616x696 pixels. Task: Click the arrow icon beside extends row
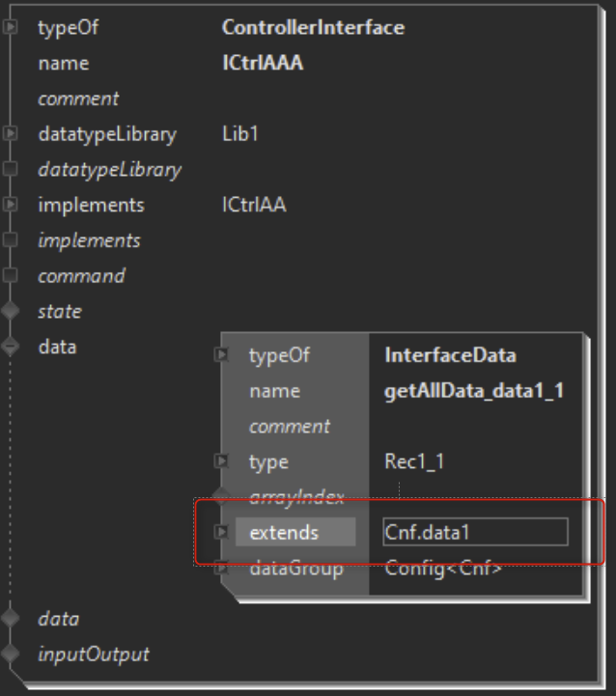click(x=221, y=531)
